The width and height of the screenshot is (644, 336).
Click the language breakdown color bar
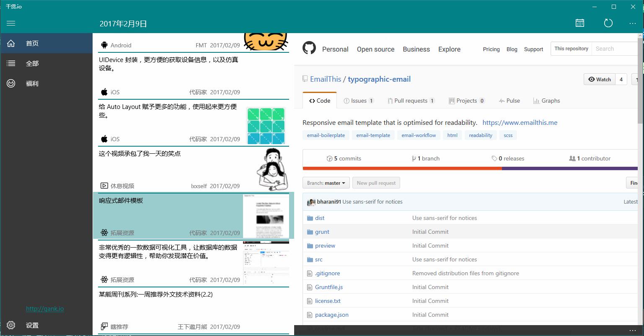pos(470,168)
